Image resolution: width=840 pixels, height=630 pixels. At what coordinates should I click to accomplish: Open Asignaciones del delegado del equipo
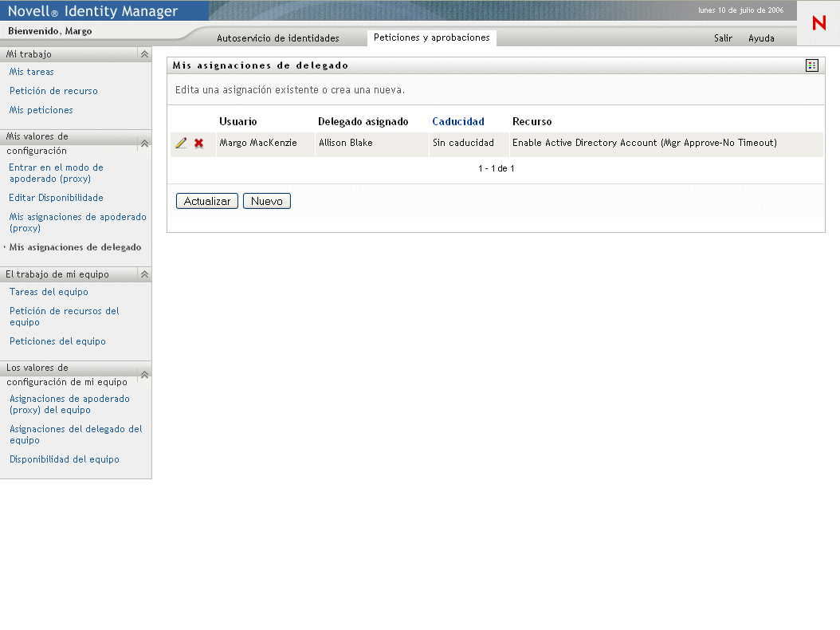(x=76, y=435)
